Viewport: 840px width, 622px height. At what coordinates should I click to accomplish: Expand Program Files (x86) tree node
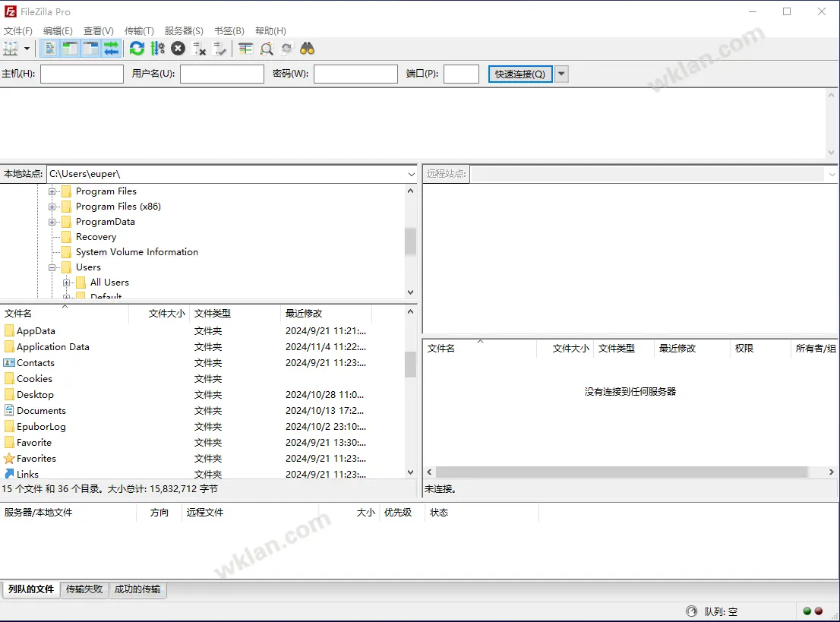click(52, 207)
